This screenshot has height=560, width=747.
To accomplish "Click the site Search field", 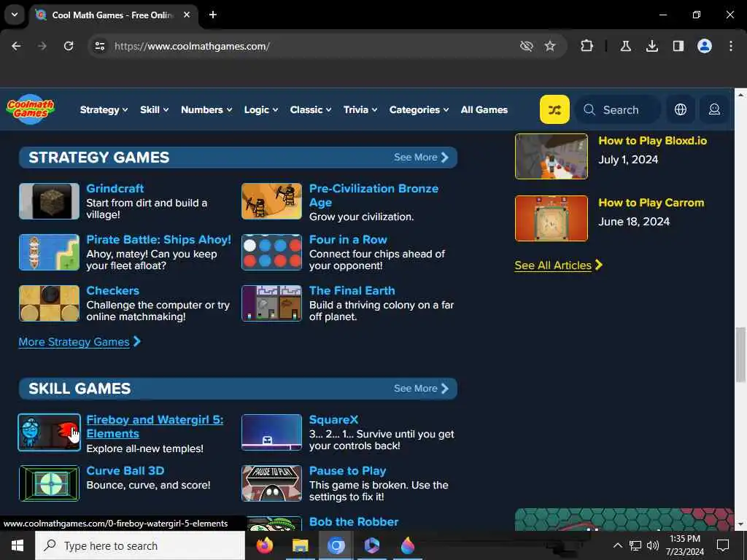I will (x=617, y=109).
